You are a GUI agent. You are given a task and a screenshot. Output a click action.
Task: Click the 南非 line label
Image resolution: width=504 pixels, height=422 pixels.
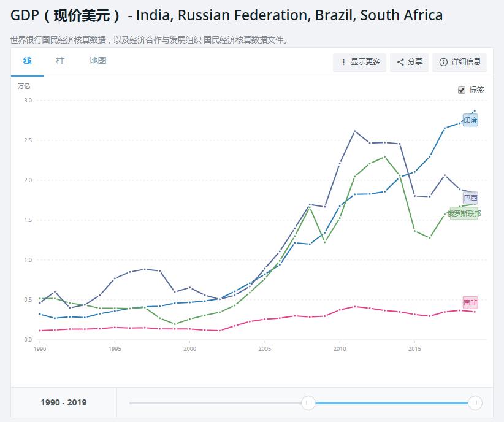[x=470, y=302]
